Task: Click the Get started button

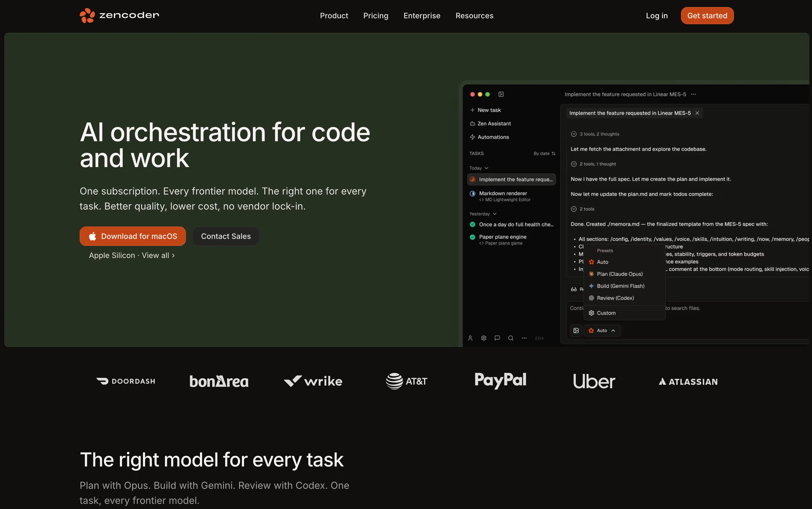Action: (707, 16)
